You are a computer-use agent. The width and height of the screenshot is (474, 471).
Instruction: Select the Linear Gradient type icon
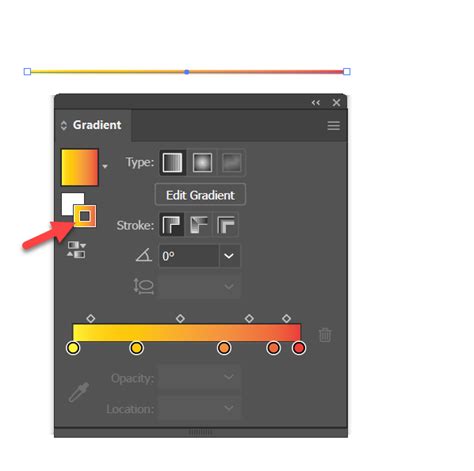point(173,163)
